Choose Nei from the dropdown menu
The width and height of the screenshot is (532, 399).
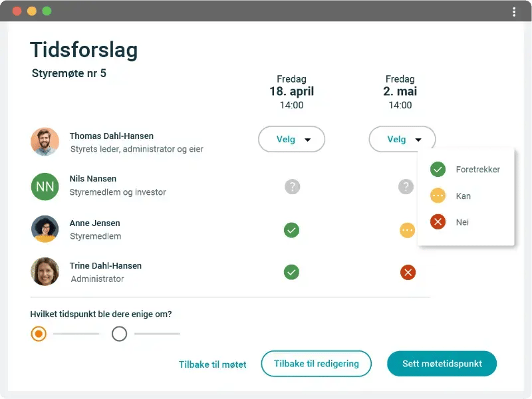pyautogui.click(x=465, y=222)
